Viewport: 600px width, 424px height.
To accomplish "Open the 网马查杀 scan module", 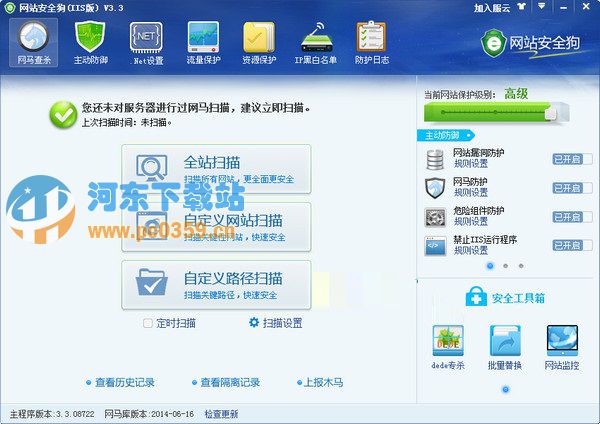I will (x=34, y=42).
